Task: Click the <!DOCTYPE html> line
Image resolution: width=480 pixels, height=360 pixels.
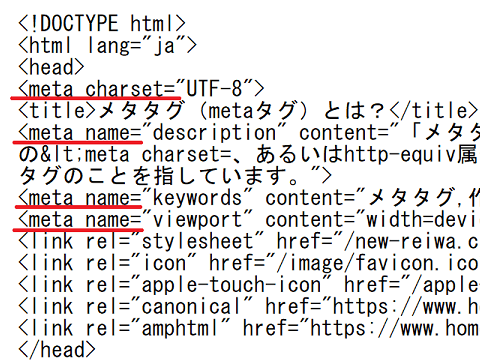Action: coord(102,23)
